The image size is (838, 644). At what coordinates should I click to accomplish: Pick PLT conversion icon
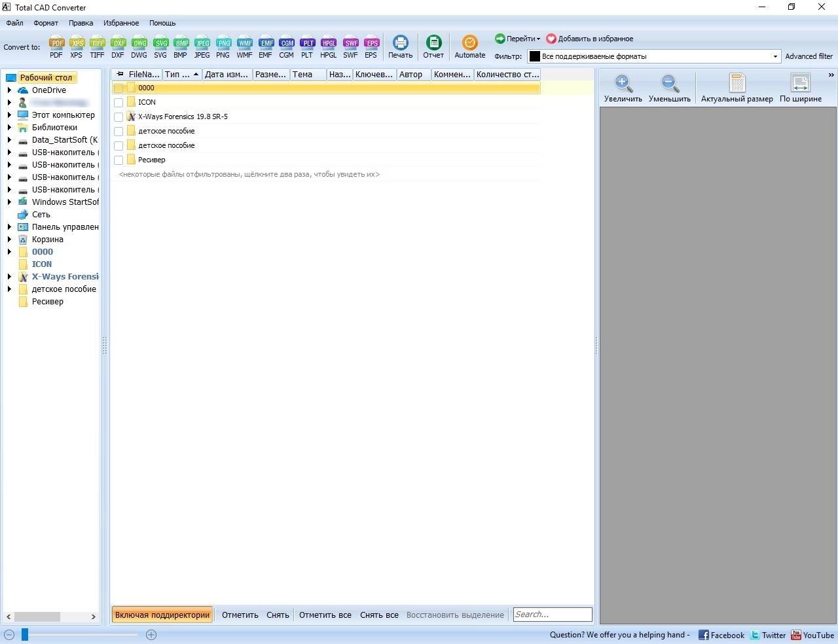(x=307, y=46)
